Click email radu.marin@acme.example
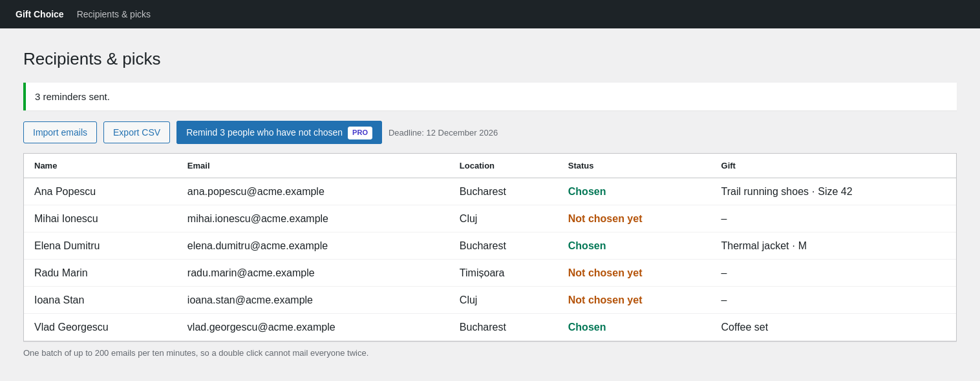This screenshot has width=980, height=381. tap(251, 273)
